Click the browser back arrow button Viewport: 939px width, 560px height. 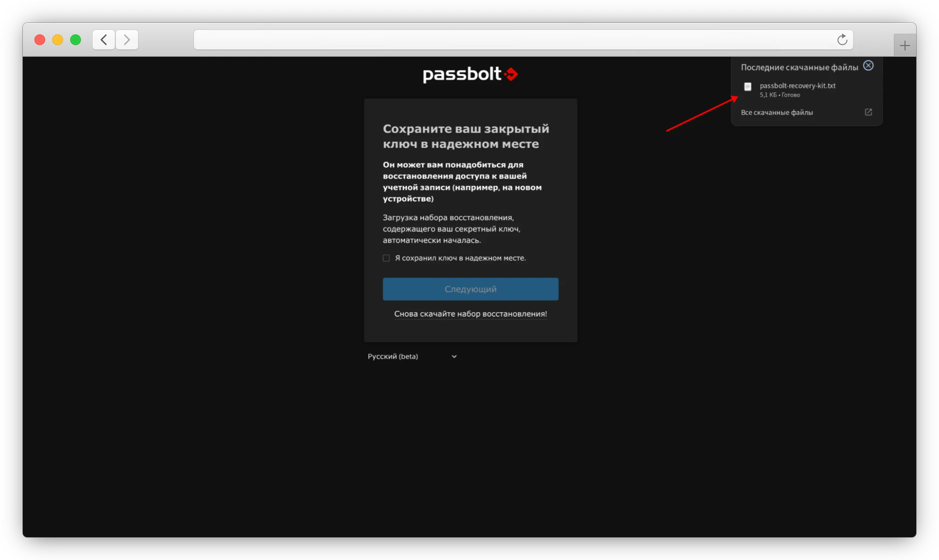coord(104,40)
